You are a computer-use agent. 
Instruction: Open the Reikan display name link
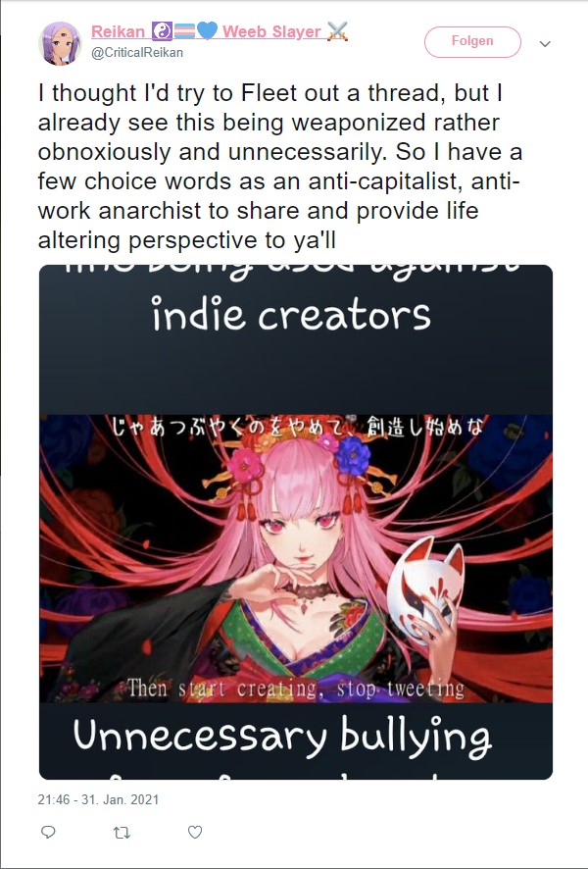click(x=118, y=32)
